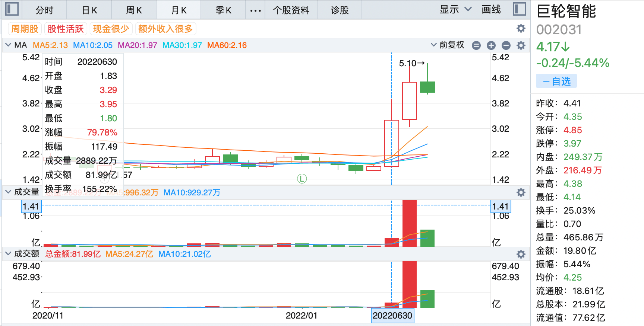Click the 金额 value 19.80亿

tap(580, 250)
